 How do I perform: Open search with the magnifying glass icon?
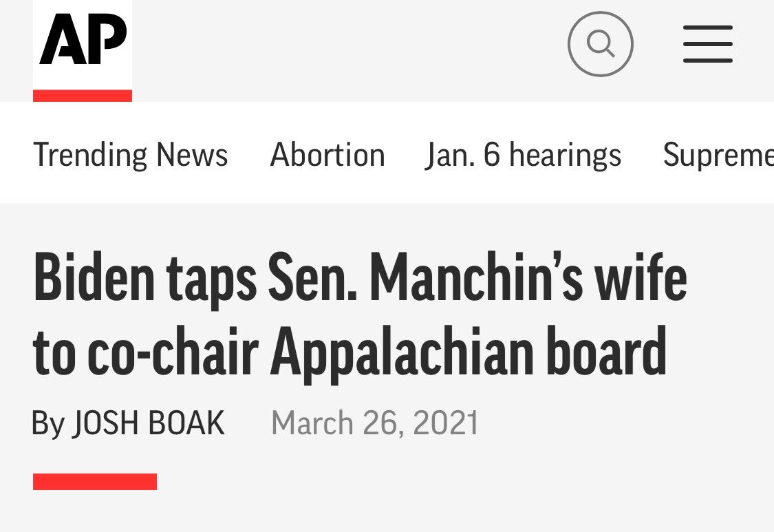pyautogui.click(x=600, y=44)
